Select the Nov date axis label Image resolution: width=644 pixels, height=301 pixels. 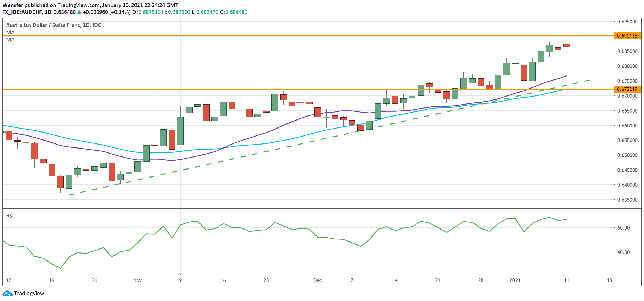(x=137, y=280)
